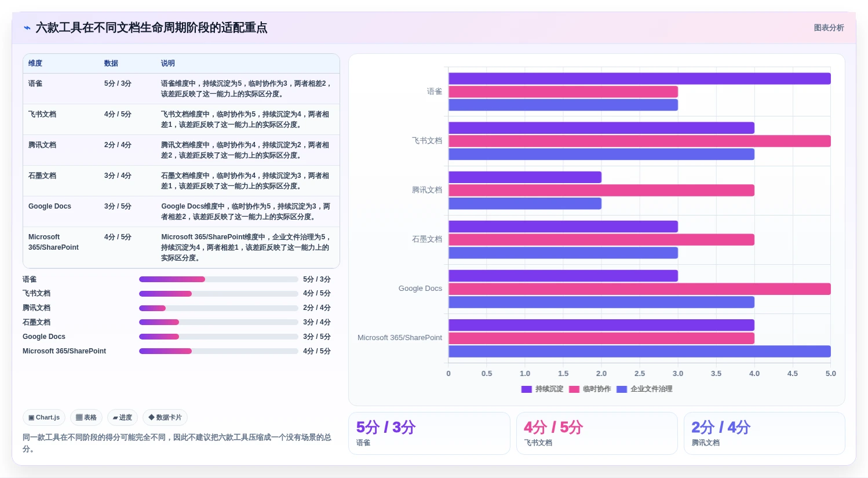The image size is (868, 478).
Task: Click 3分 / 5分 value beside Google Docs bar
Action: 317,337
